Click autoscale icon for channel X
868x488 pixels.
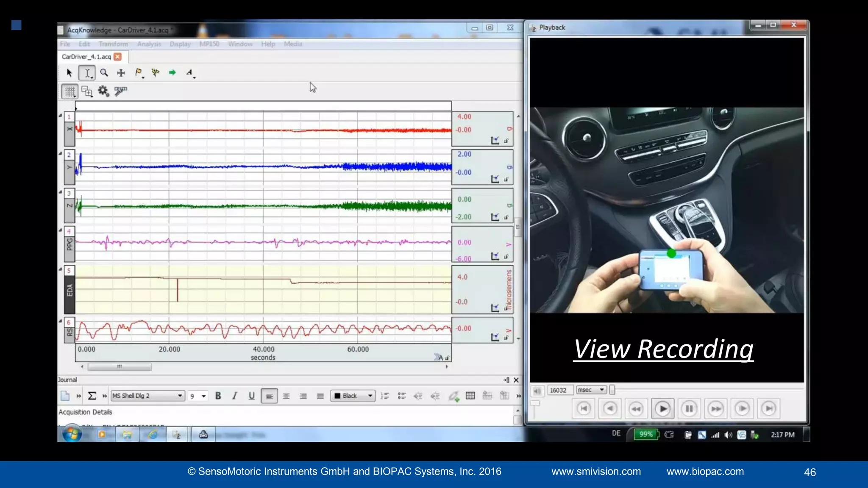tap(495, 141)
